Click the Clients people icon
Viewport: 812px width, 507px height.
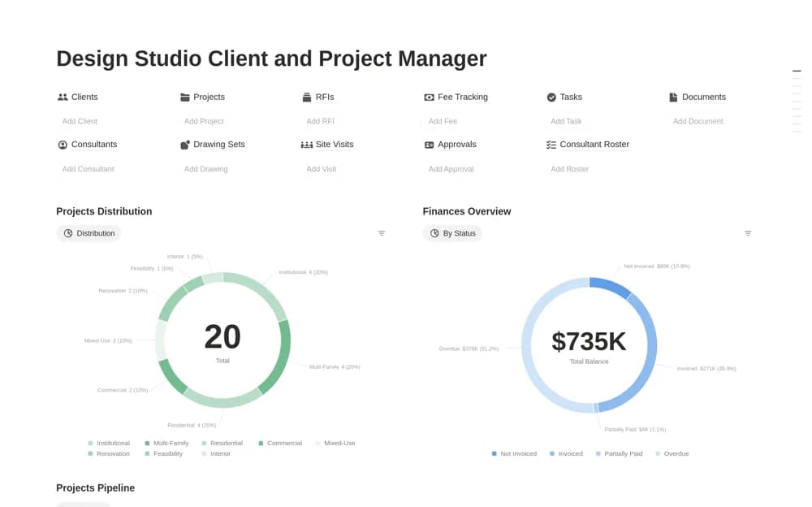[63, 97]
